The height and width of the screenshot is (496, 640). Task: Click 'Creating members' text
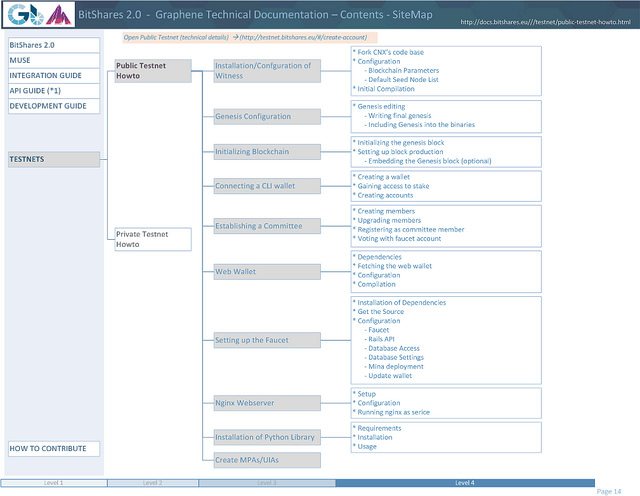point(386,211)
